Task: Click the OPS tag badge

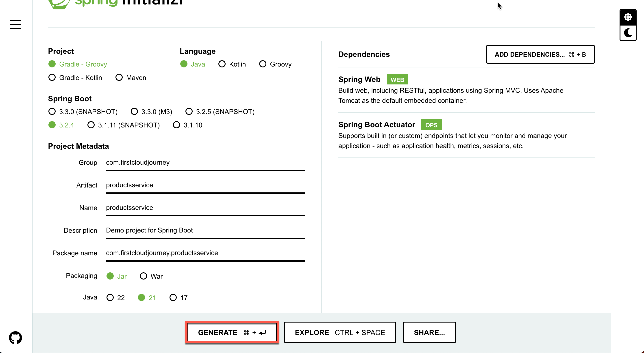Action: 431,125
